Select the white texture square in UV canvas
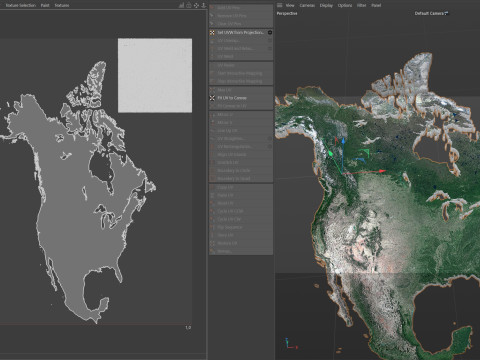Screen dimensions: 480x360 pos(155,75)
